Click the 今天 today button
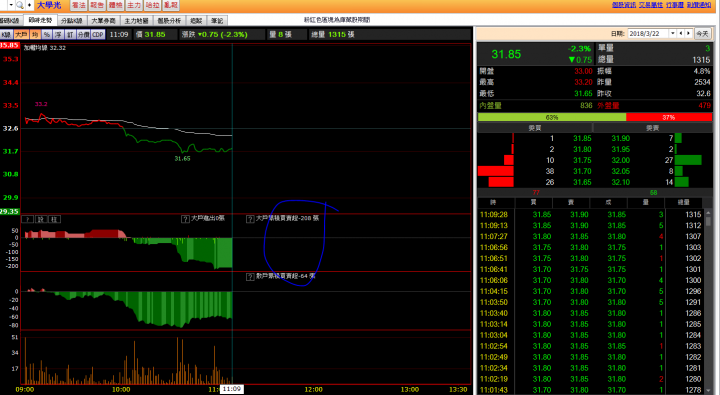This screenshot has height=395, width=720. (703, 34)
